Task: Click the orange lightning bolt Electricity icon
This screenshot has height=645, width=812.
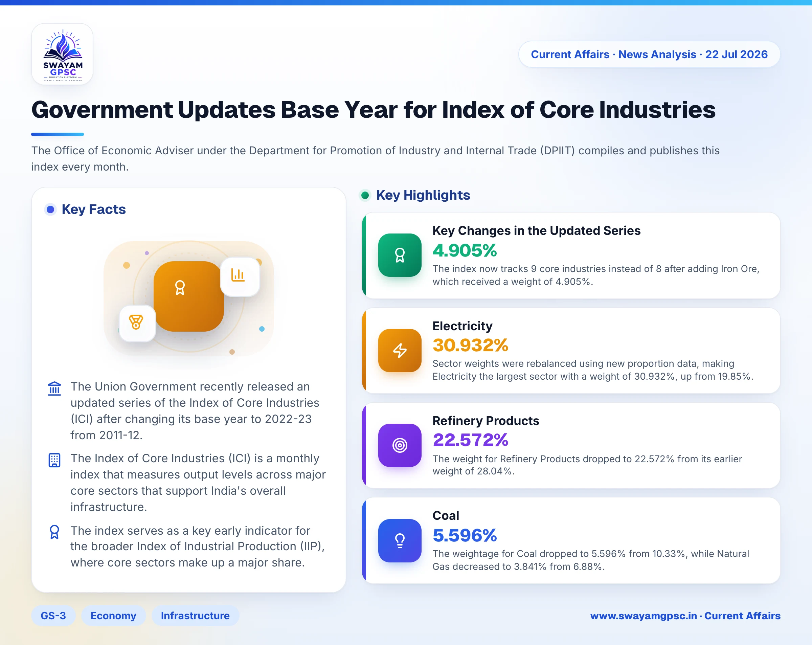Action: (x=400, y=350)
